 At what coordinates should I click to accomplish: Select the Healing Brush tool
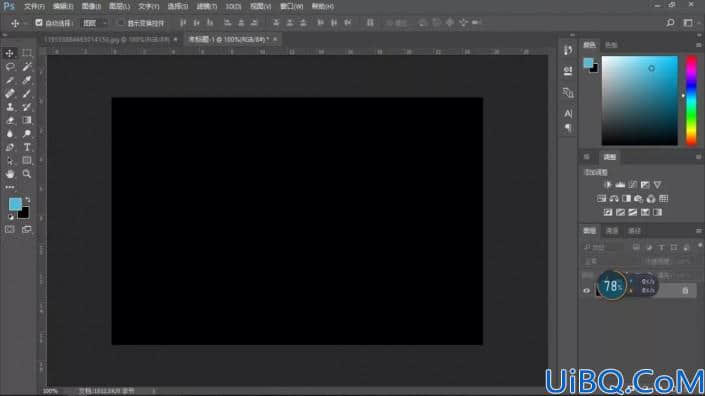pos(9,93)
